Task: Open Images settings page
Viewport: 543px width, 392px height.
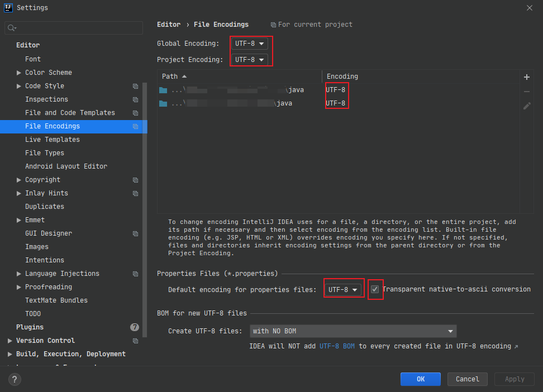Action: pos(37,247)
